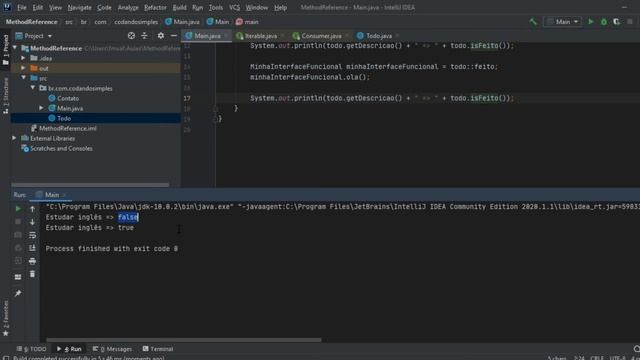Select the Main tab in Run panel

[52, 195]
